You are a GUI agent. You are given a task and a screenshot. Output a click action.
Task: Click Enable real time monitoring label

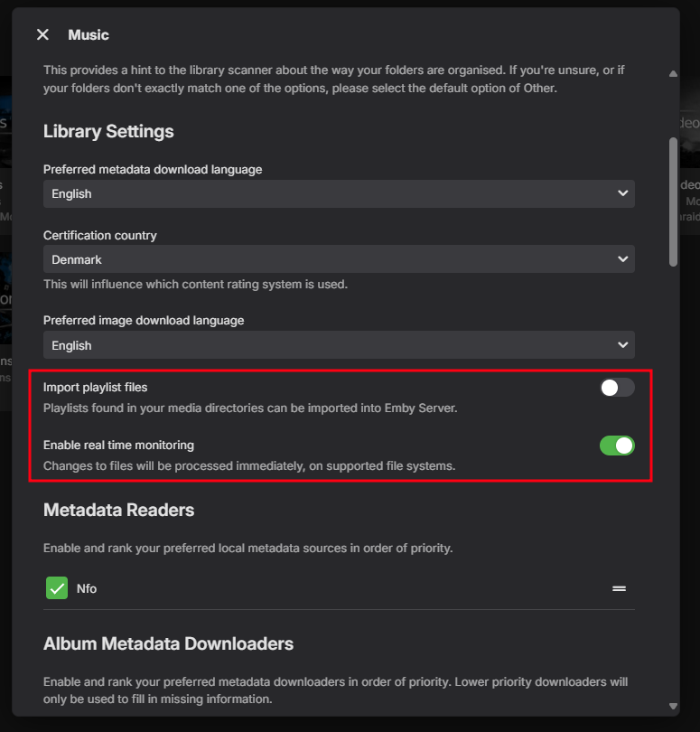click(x=118, y=445)
